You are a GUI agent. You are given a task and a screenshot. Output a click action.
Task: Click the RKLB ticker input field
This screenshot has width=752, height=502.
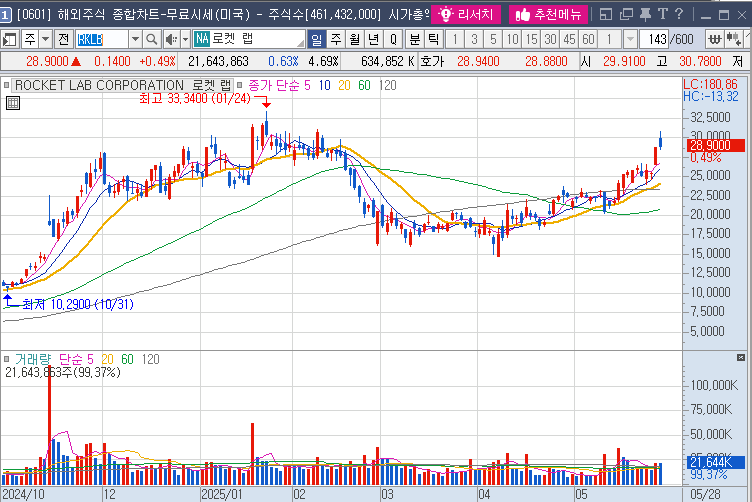click(x=102, y=39)
